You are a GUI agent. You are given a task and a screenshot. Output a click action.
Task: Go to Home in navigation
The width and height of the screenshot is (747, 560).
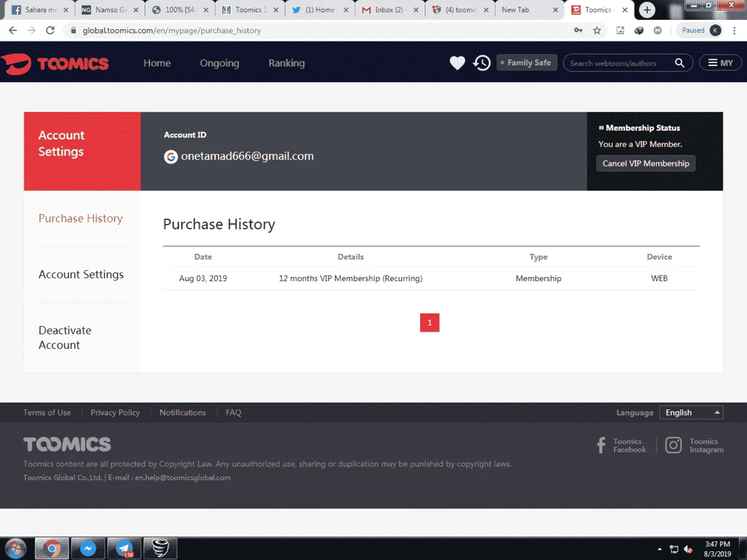[x=157, y=63]
